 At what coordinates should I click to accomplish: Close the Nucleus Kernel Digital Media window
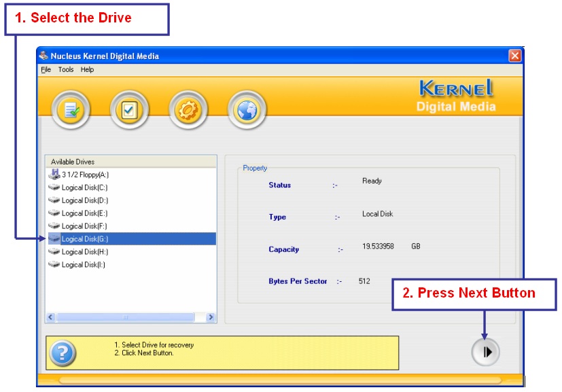[514, 56]
